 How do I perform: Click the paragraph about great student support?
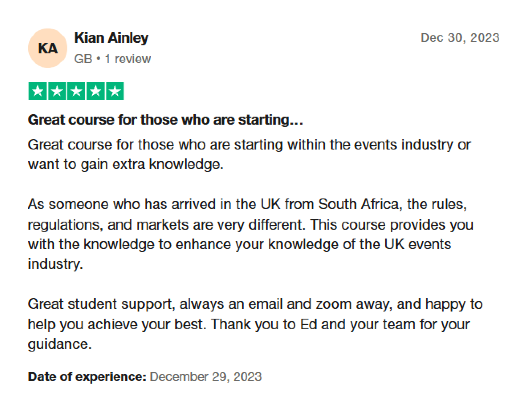coord(255,324)
